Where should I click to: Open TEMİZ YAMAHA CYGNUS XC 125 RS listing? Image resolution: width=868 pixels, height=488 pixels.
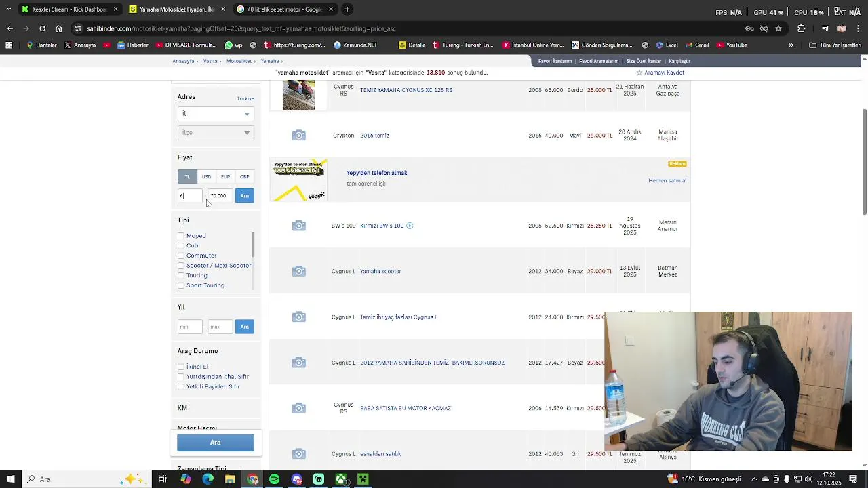point(406,90)
